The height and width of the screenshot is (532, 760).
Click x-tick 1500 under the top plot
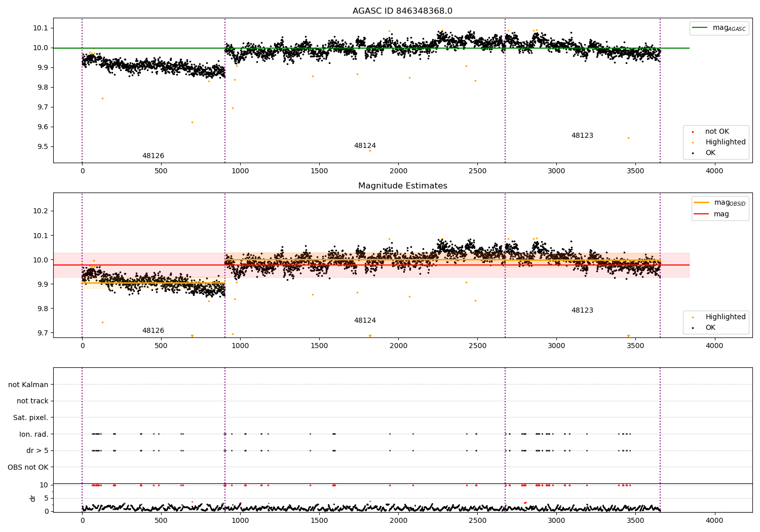tap(319, 171)
